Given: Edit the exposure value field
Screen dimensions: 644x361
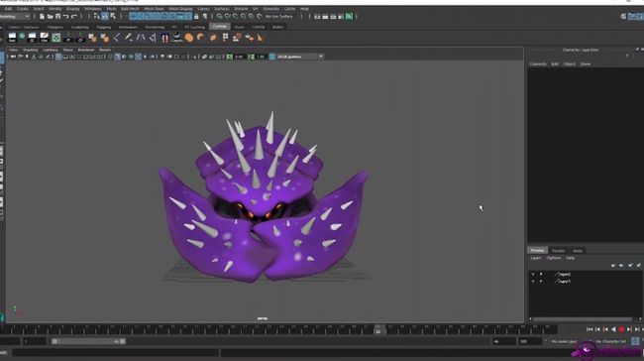Looking at the screenshot, I should 240,57.
